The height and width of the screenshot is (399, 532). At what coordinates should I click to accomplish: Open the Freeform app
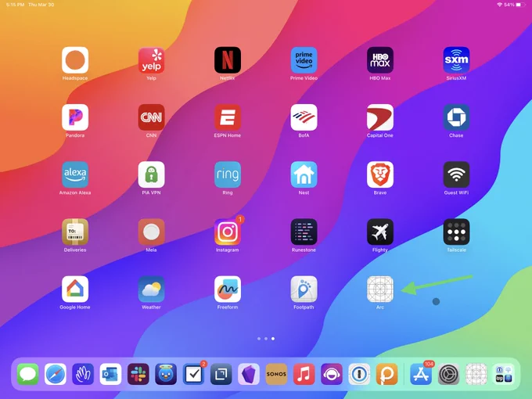click(x=228, y=289)
